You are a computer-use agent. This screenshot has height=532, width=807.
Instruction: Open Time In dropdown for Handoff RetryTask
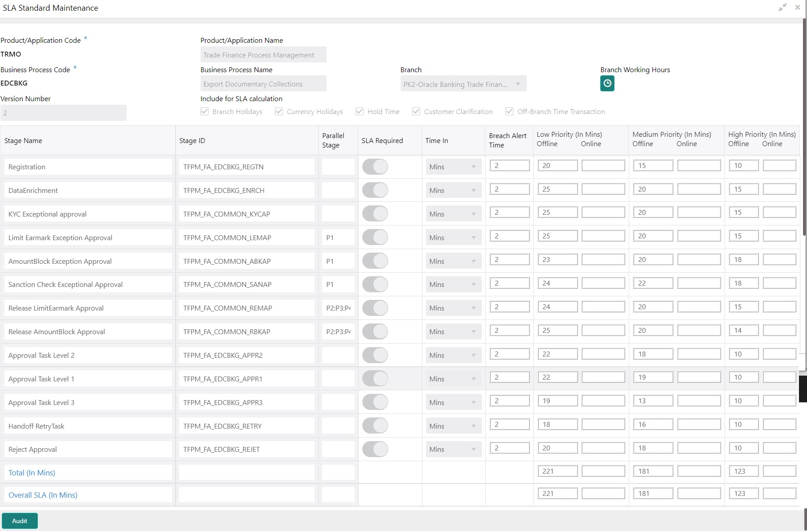click(454, 426)
